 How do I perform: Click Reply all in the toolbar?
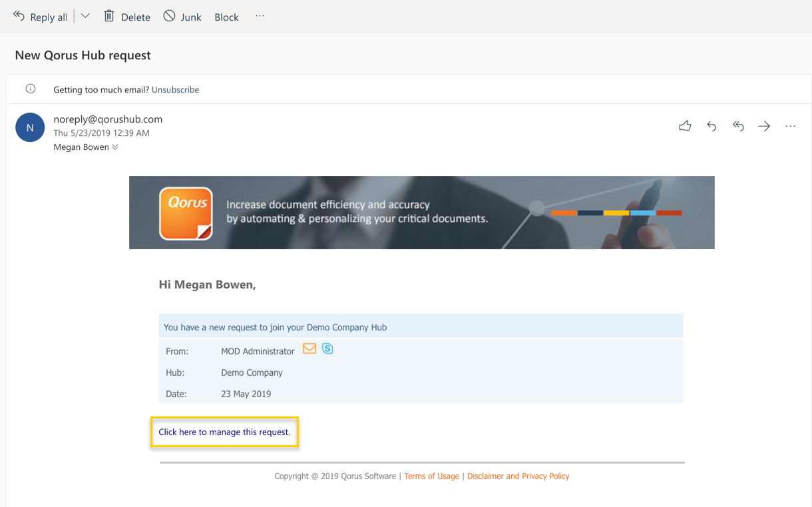(x=41, y=17)
